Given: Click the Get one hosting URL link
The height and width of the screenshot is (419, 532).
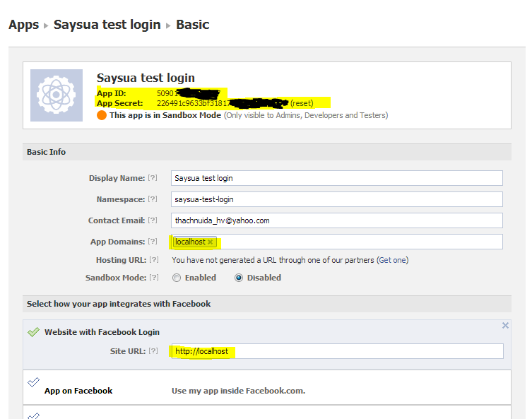Looking at the screenshot, I should point(392,260).
